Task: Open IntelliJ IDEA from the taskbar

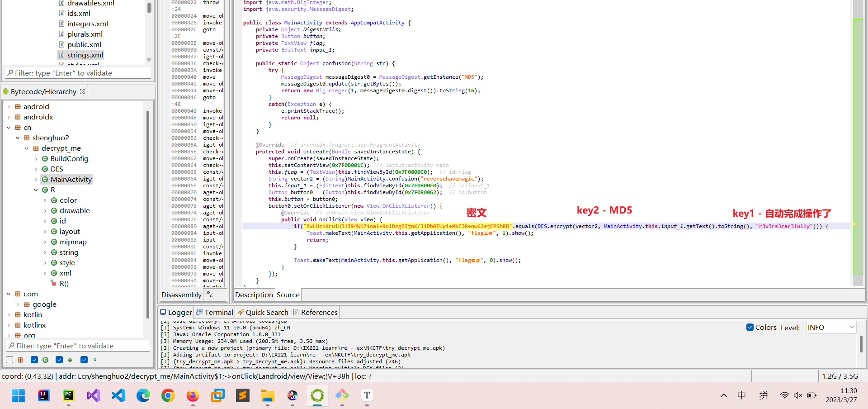Action: tap(43, 396)
